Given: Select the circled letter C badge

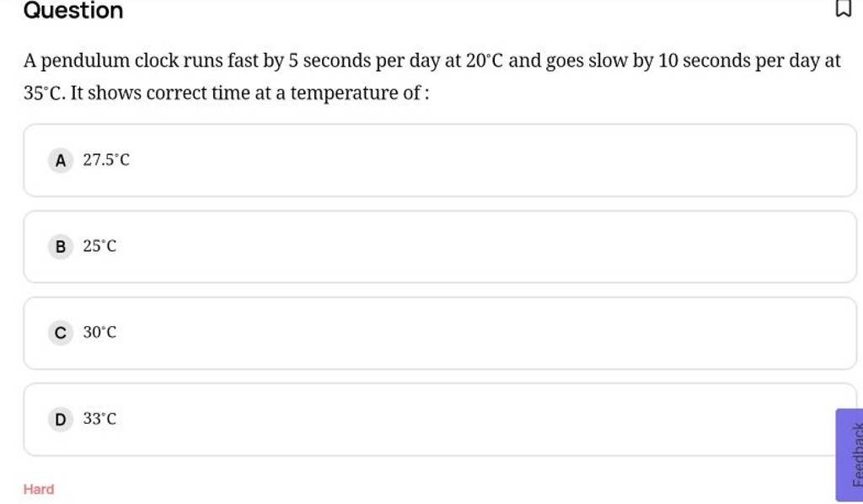Looking at the screenshot, I should click(x=60, y=333).
